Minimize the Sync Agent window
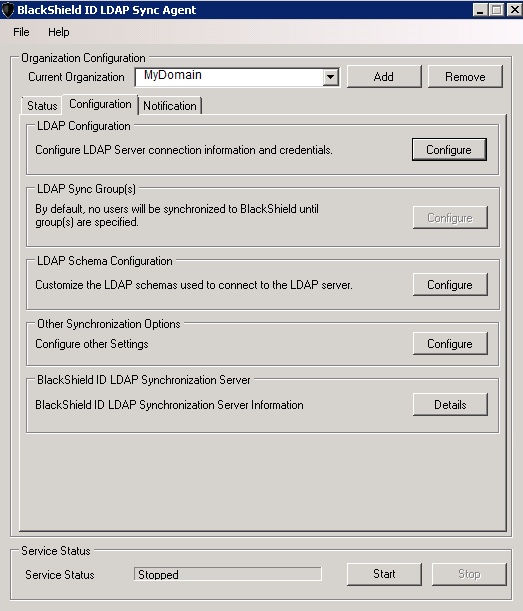Screen dimensions: 523x611 [x=480, y=10]
